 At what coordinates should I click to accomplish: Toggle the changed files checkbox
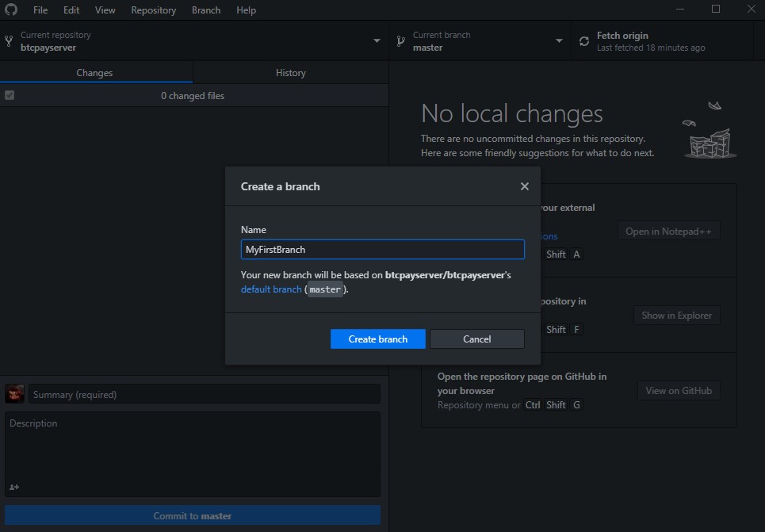tap(10, 95)
